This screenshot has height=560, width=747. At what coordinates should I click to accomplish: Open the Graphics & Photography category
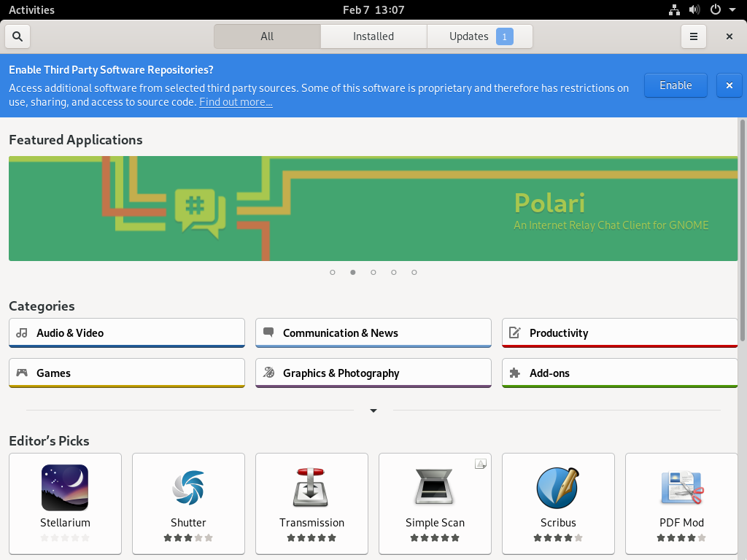tap(373, 373)
